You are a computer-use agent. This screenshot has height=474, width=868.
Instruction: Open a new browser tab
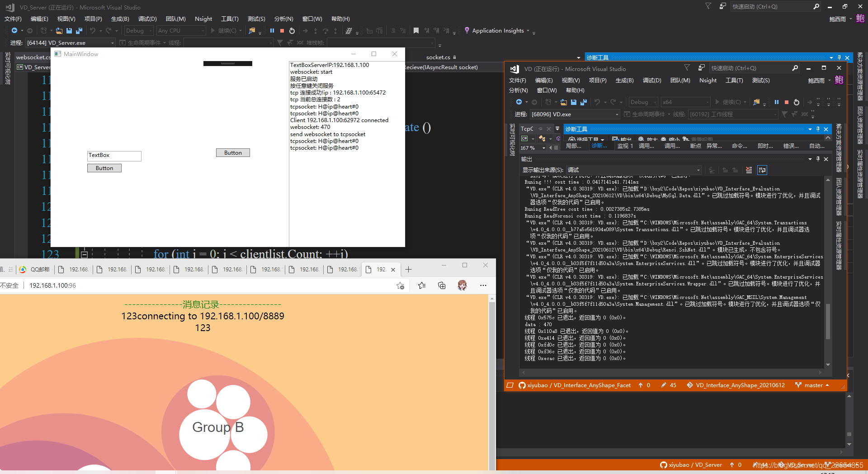click(x=408, y=270)
